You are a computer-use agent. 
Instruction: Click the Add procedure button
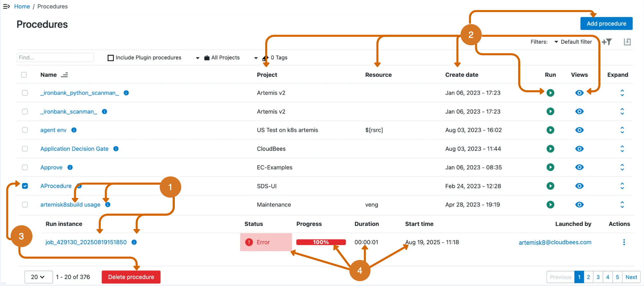606,23
